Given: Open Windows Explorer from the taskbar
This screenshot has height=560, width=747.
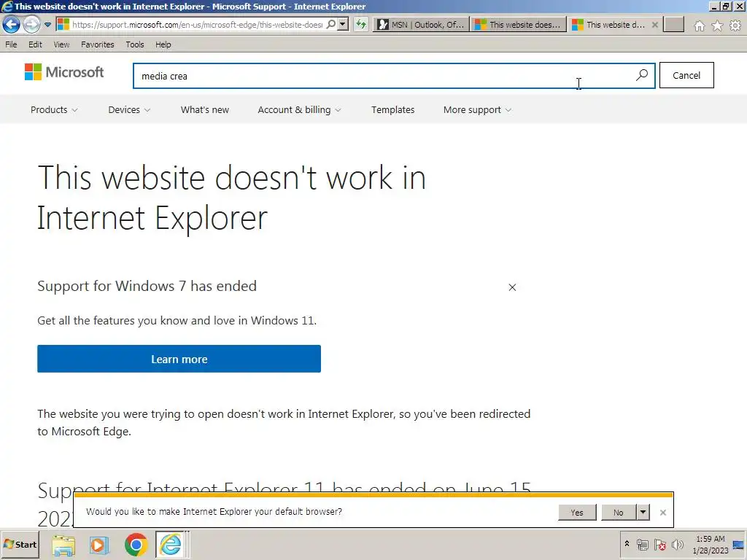Looking at the screenshot, I should pos(63,545).
